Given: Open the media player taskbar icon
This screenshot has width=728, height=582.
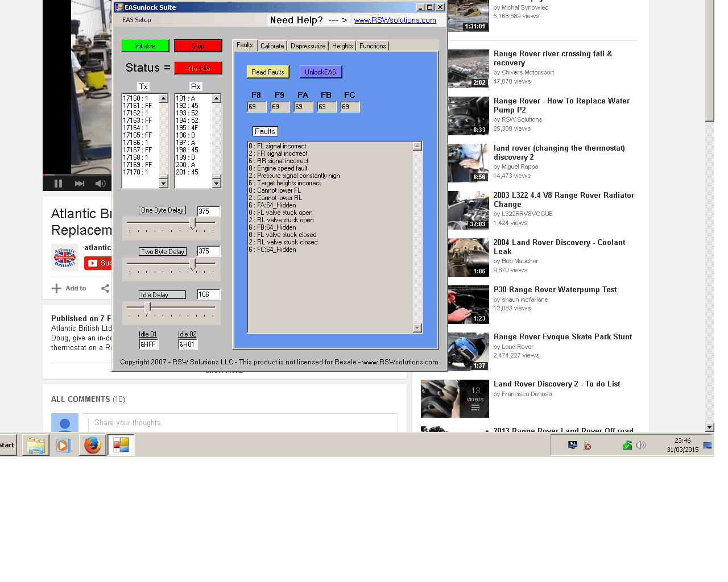Looking at the screenshot, I should (x=64, y=445).
